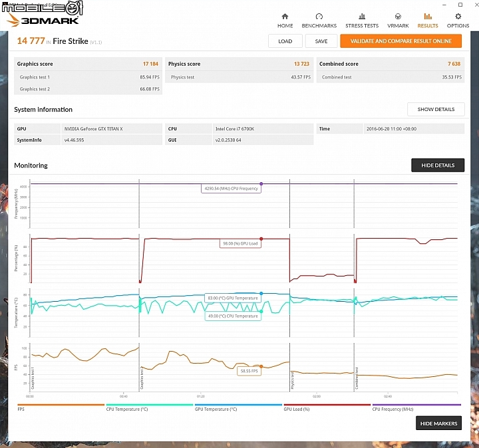Click the CPU Temperature teal data point

(261, 311)
